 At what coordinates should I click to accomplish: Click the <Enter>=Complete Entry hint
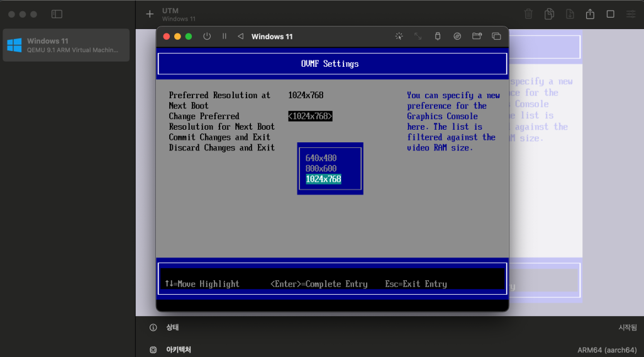point(319,284)
